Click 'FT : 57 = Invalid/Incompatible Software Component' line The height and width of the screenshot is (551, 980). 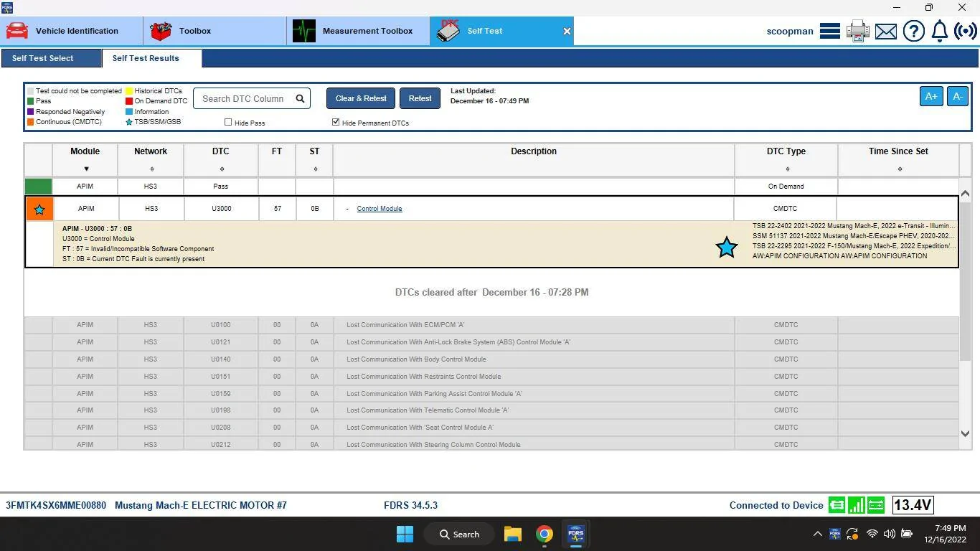click(x=138, y=249)
